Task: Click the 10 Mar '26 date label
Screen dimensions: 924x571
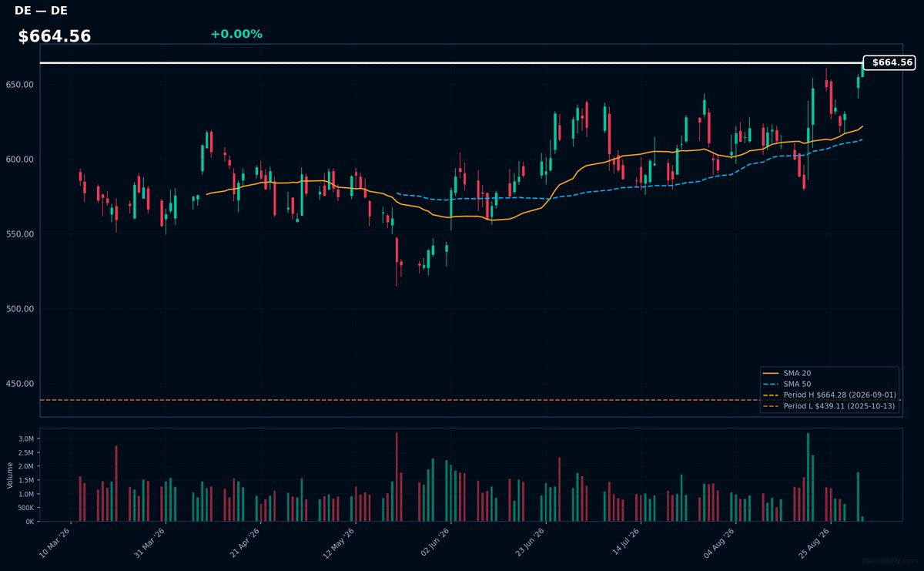Action: (x=55, y=542)
